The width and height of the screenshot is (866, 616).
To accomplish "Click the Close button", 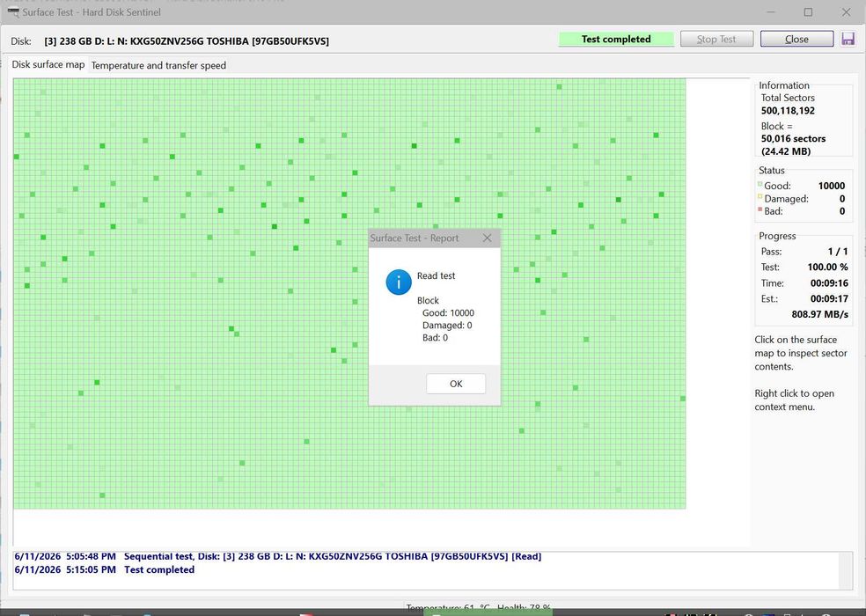I will pos(796,39).
